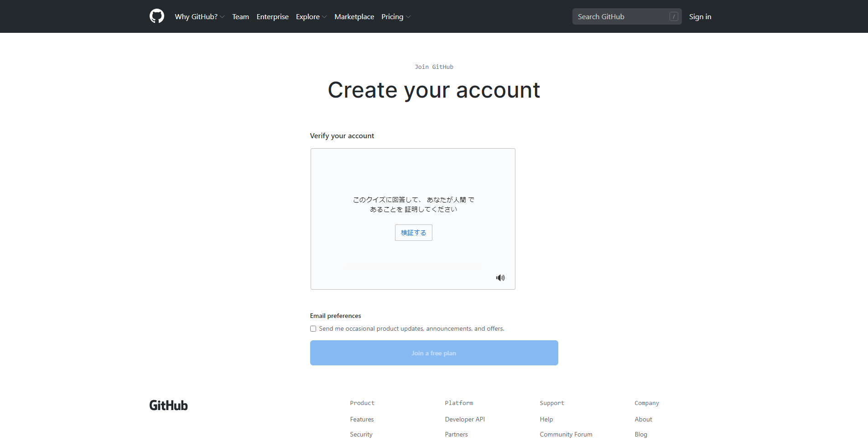Expand the Why GitHub? dropdown menu
This screenshot has height=442, width=868.
[200, 16]
